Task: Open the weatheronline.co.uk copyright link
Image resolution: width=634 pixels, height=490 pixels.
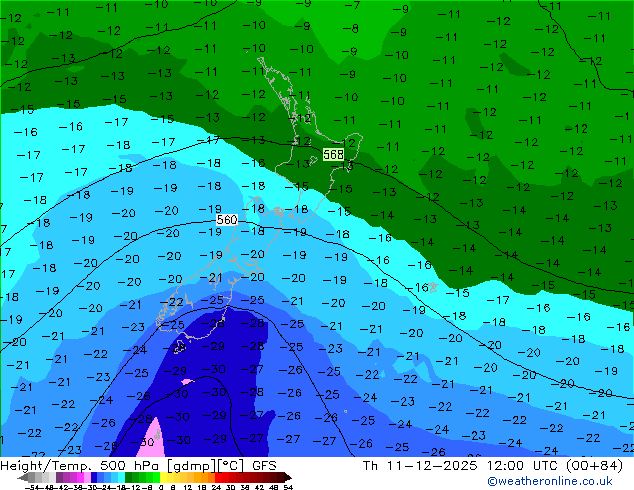Action: coord(550,481)
